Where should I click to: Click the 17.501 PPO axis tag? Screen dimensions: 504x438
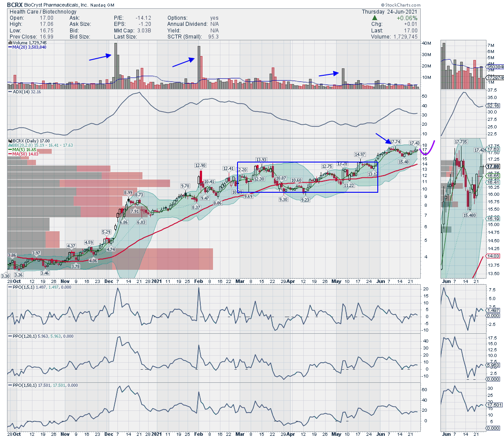494,405
